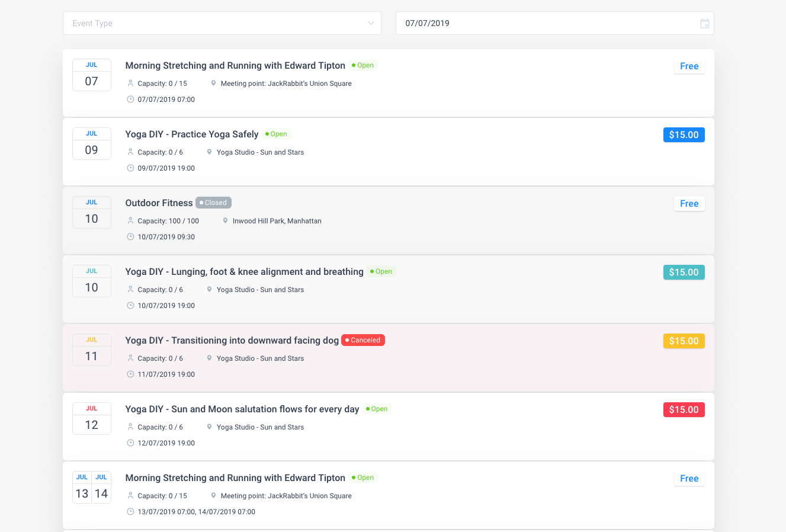Screen dimensions: 786x532
Task: Open the date picker calendar icon
Action: [x=704, y=23]
